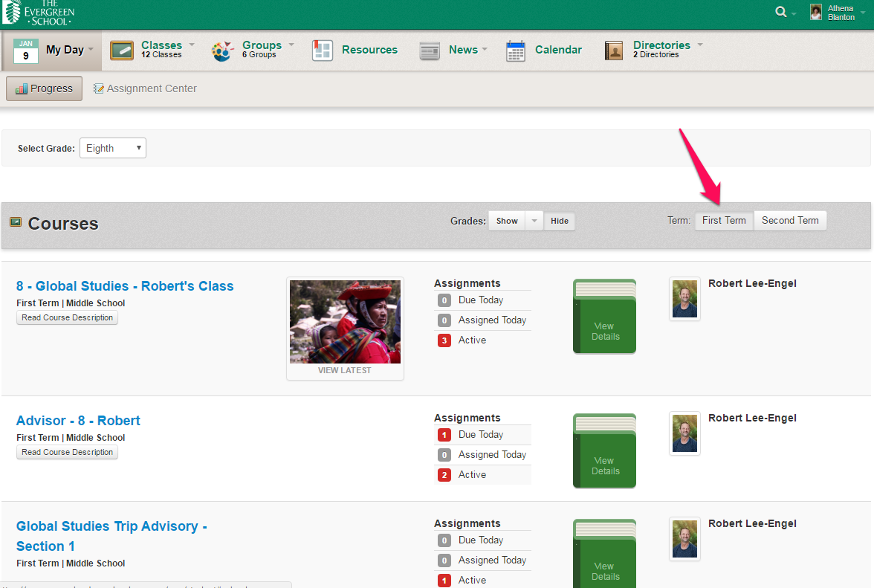Expand the search options arrow

pyautogui.click(x=794, y=13)
